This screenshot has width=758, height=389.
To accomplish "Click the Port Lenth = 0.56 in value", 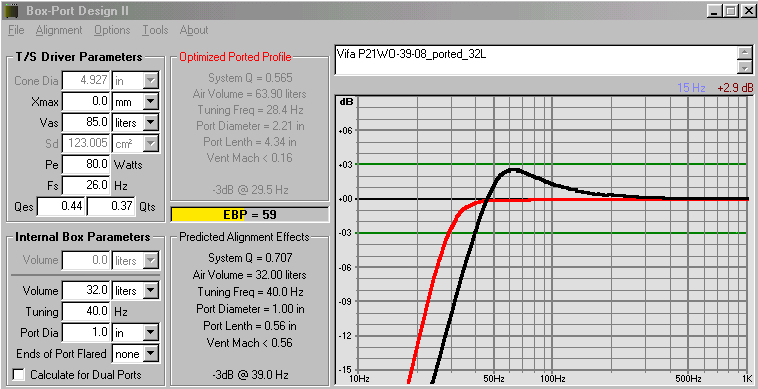I will pos(249,326).
